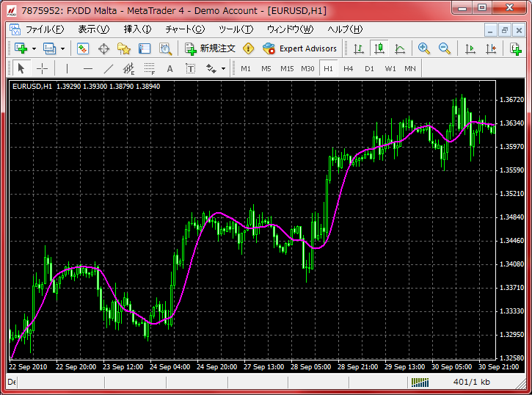
Task: Click the arrows objects icon
Action: (x=211, y=68)
